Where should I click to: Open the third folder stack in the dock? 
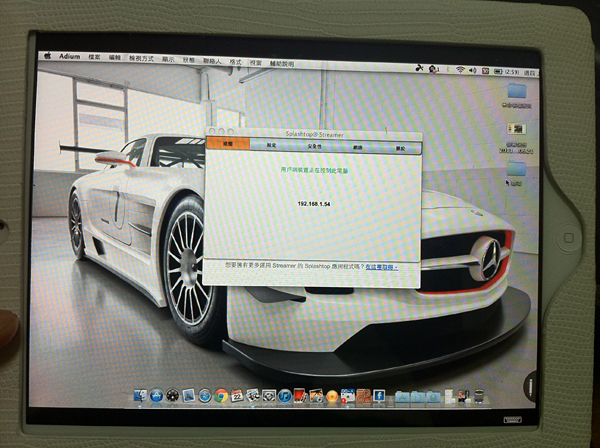(x=434, y=396)
